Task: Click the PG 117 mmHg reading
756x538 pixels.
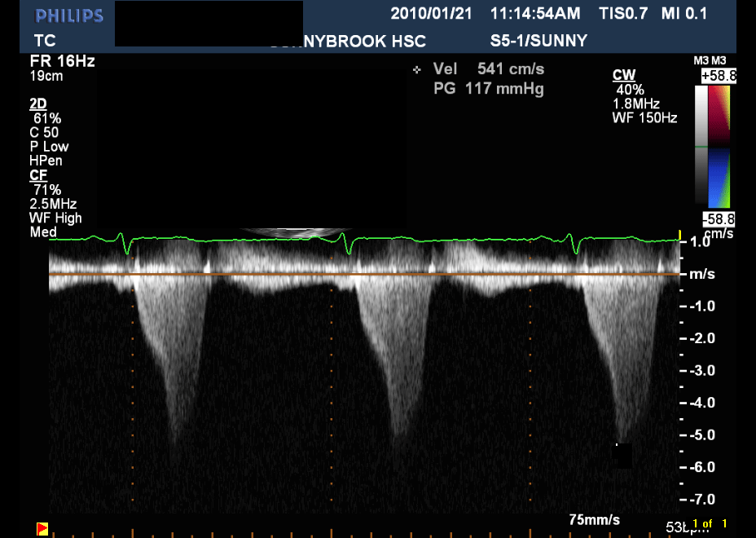Action: 489,88
